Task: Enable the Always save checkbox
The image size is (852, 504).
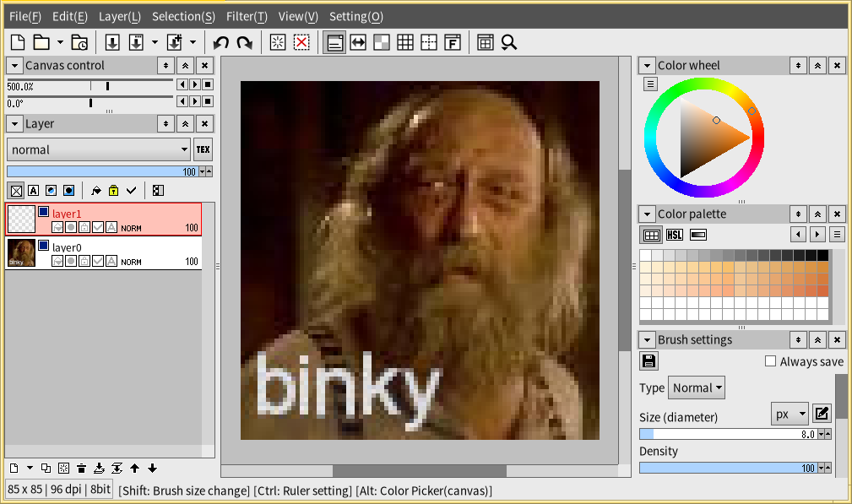Action: [770, 361]
